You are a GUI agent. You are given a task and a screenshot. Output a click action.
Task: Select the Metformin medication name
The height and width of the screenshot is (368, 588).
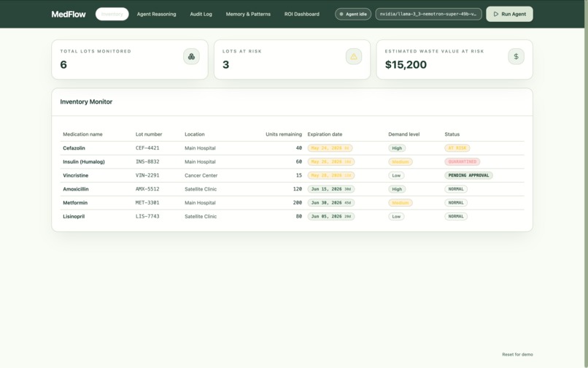75,202
